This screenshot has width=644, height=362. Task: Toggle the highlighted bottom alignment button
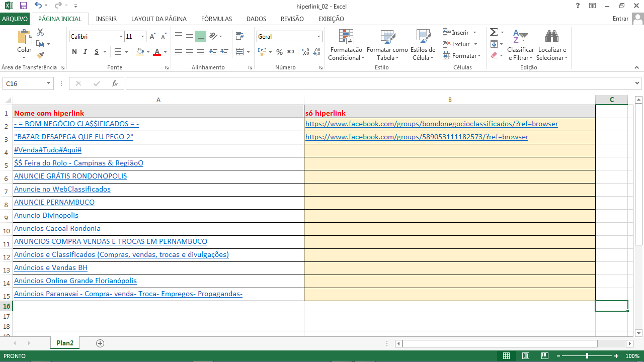[201, 36]
